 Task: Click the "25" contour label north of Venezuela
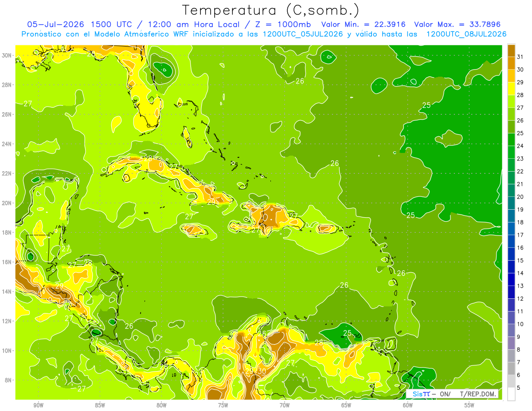point(347,333)
